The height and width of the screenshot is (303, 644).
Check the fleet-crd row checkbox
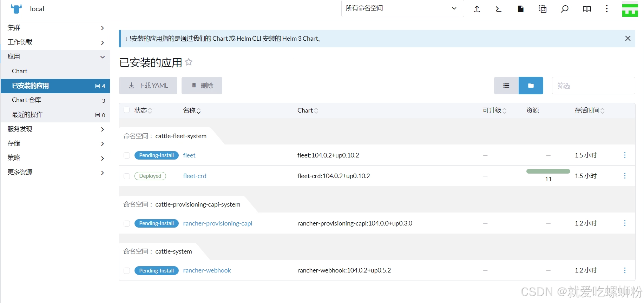point(127,176)
